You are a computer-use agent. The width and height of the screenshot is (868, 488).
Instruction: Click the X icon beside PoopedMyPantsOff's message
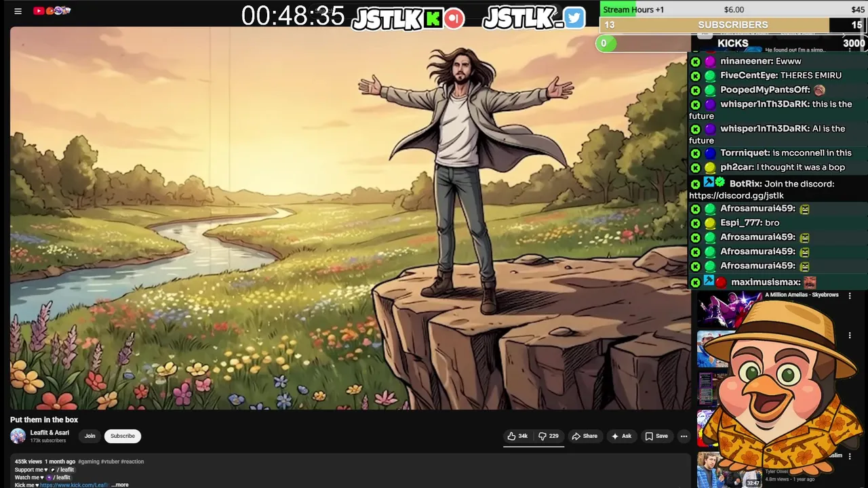tap(695, 90)
